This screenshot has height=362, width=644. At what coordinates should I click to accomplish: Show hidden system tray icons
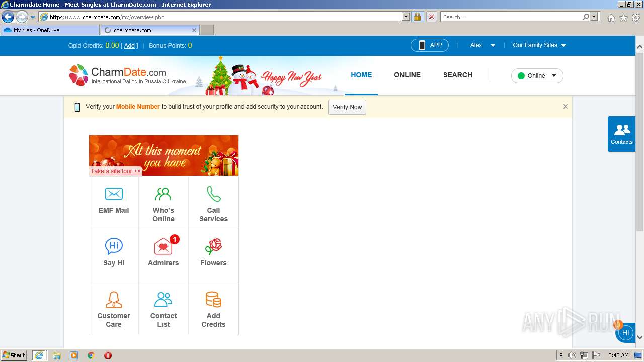(561, 355)
